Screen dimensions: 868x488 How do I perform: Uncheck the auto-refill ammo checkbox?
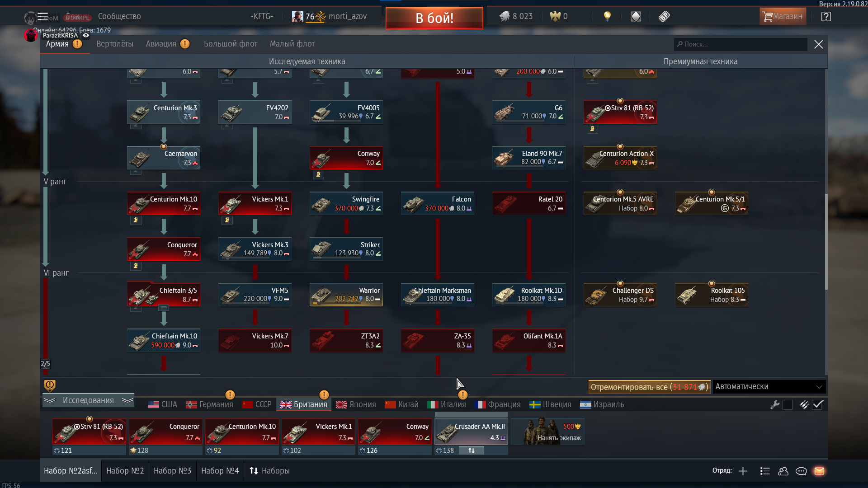(x=817, y=405)
